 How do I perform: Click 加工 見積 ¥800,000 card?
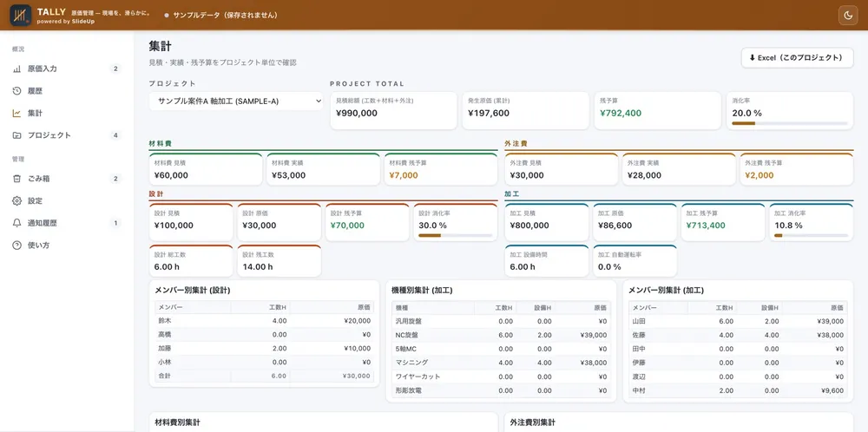point(546,222)
